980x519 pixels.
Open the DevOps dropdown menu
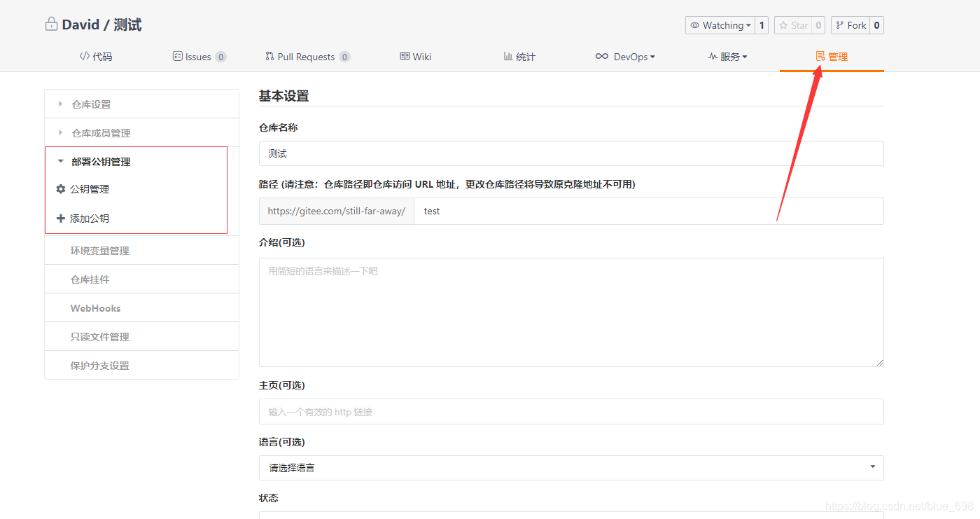pyautogui.click(x=625, y=57)
